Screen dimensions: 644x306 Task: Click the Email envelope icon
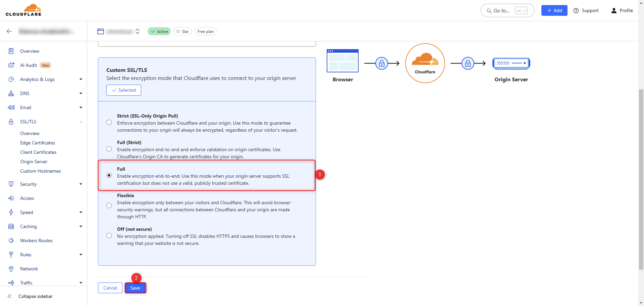click(11, 107)
